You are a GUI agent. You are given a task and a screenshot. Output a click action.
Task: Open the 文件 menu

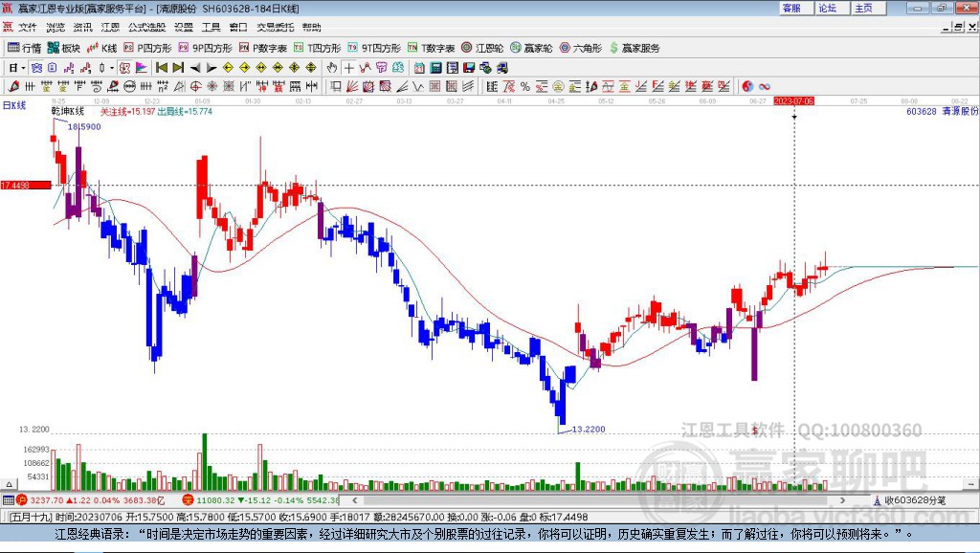(x=28, y=27)
